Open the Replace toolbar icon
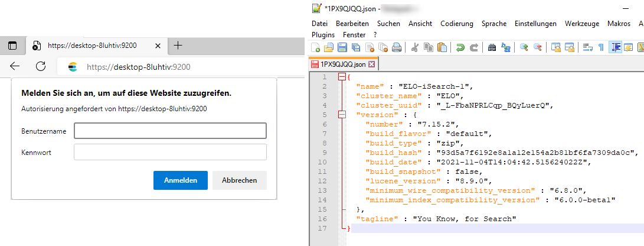 pos(506,48)
